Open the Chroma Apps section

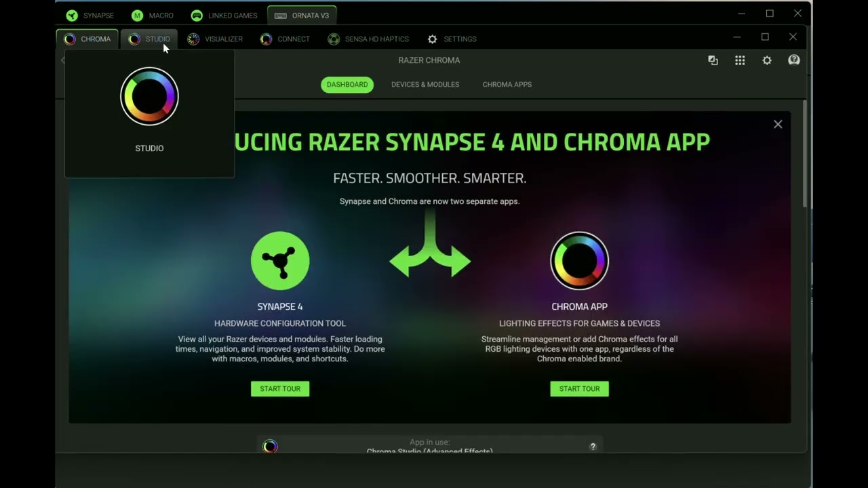507,85
